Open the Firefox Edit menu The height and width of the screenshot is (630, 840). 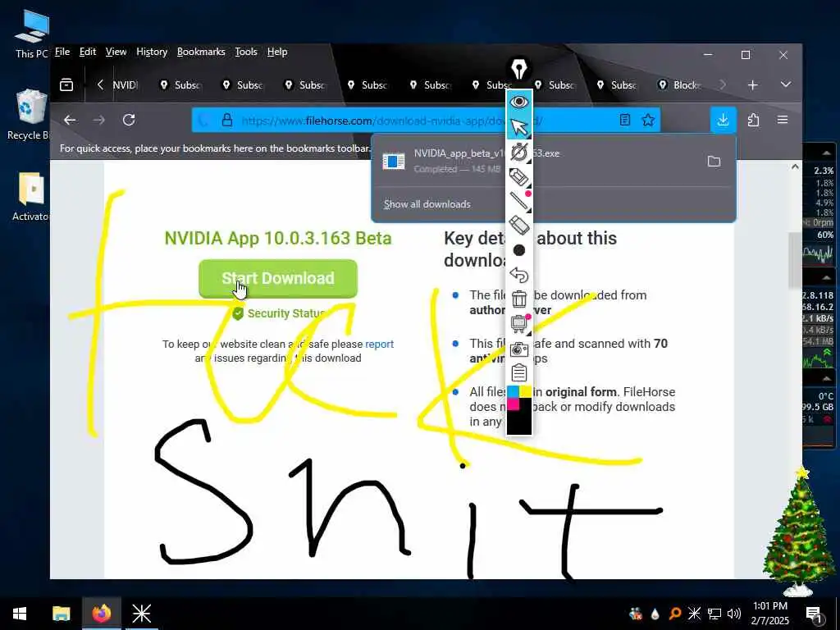click(x=87, y=52)
